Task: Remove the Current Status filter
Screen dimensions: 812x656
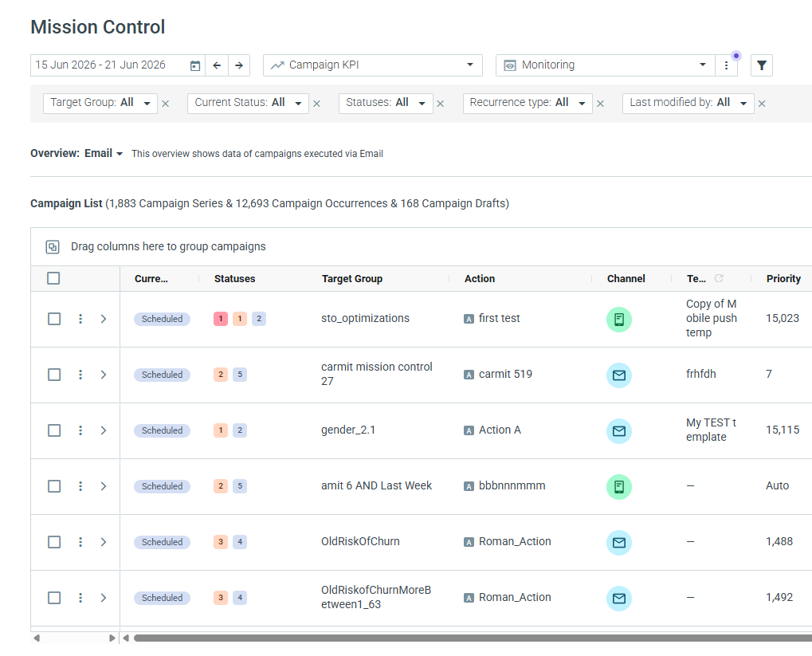Action: point(317,104)
